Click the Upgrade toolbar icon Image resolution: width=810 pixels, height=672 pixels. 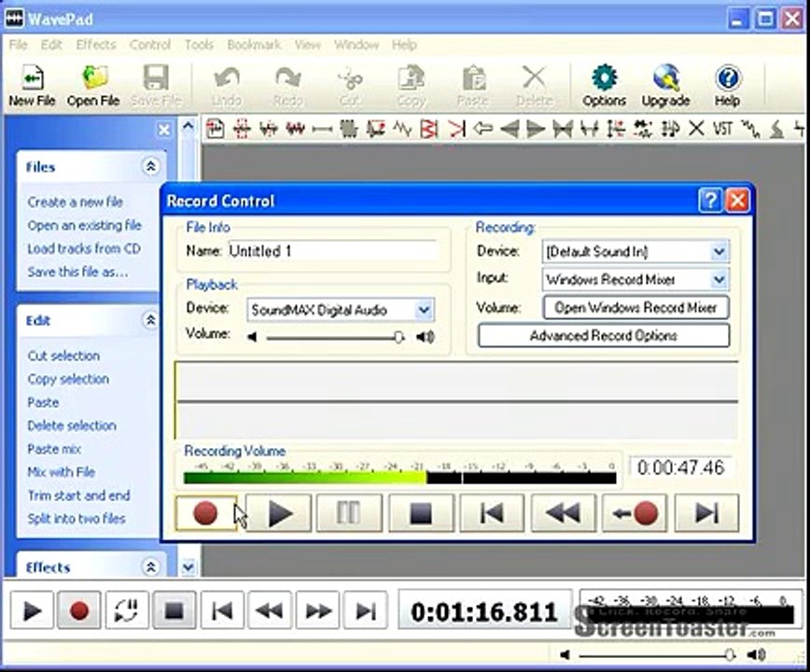[x=665, y=85]
